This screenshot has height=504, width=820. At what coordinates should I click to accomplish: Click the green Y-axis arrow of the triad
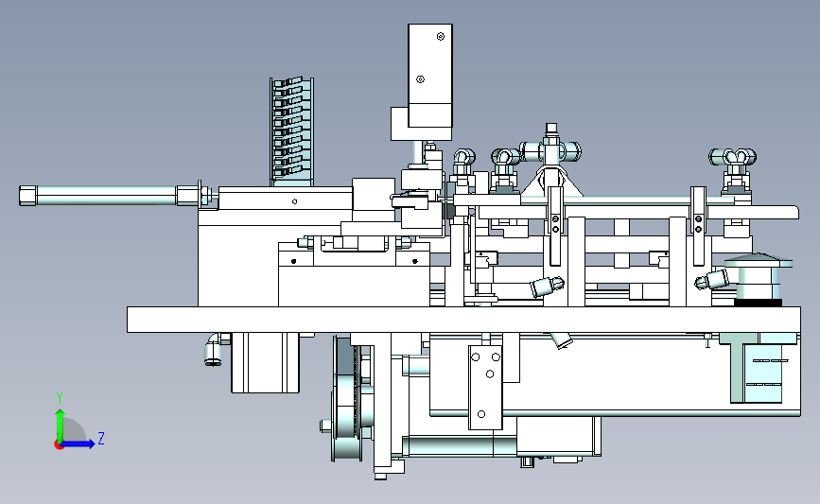click(61, 426)
